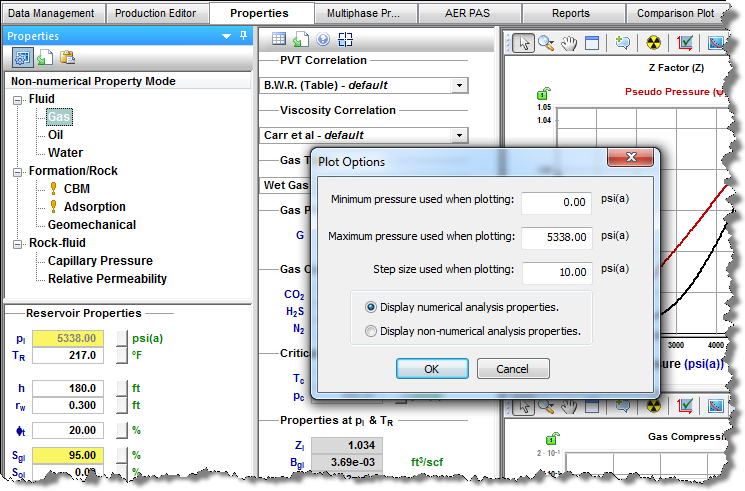Select the hand pan tool in bottom plot toolbar
This screenshot has height=491, width=745.
click(x=569, y=406)
